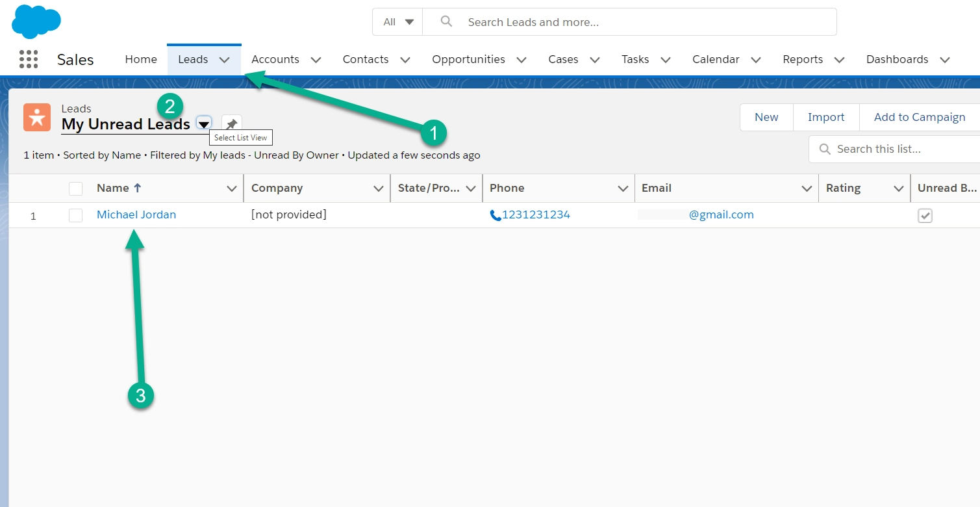This screenshot has height=507, width=980.
Task: Expand the Tasks tab chevron menu
Action: click(x=666, y=60)
